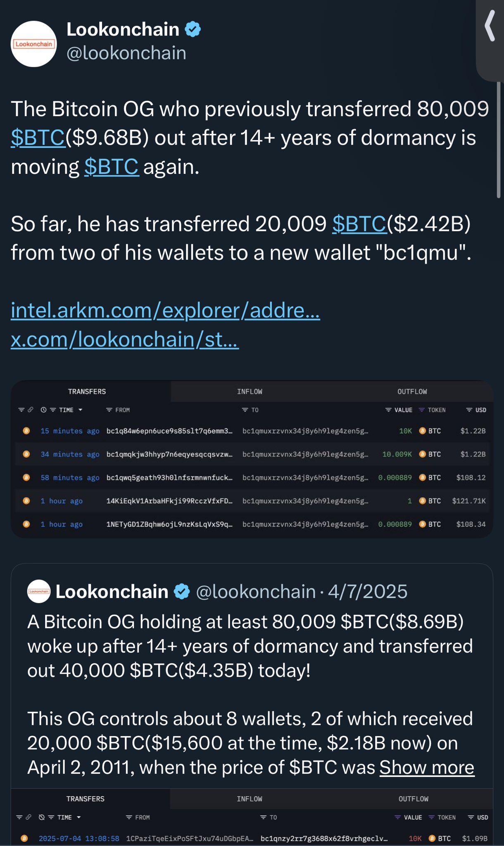Image resolution: width=504 pixels, height=846 pixels.
Task: Open the intel.arkm.com explorer link
Action: [x=165, y=310]
